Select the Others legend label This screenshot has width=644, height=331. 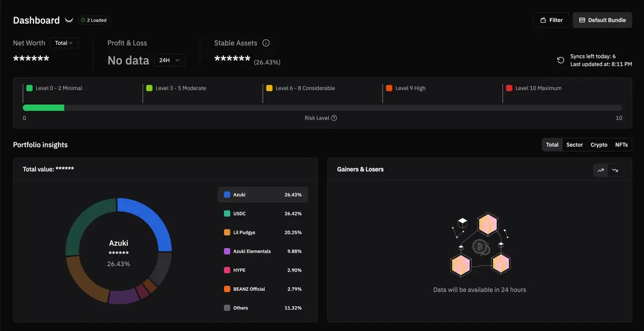coord(241,308)
